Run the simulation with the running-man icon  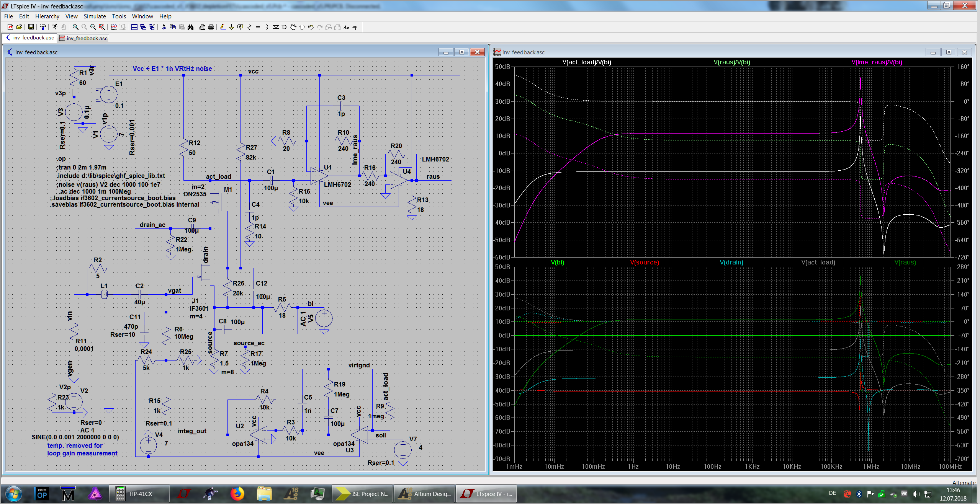(55, 27)
